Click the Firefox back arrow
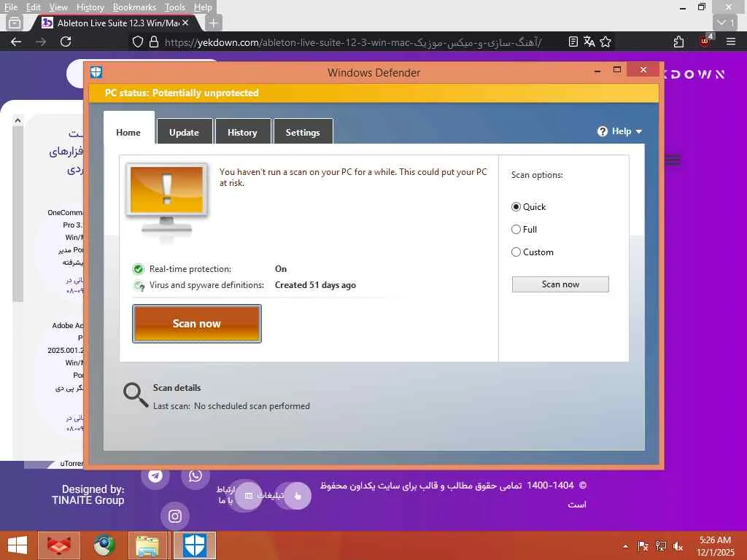Viewport: 747px width, 560px height. [16, 42]
